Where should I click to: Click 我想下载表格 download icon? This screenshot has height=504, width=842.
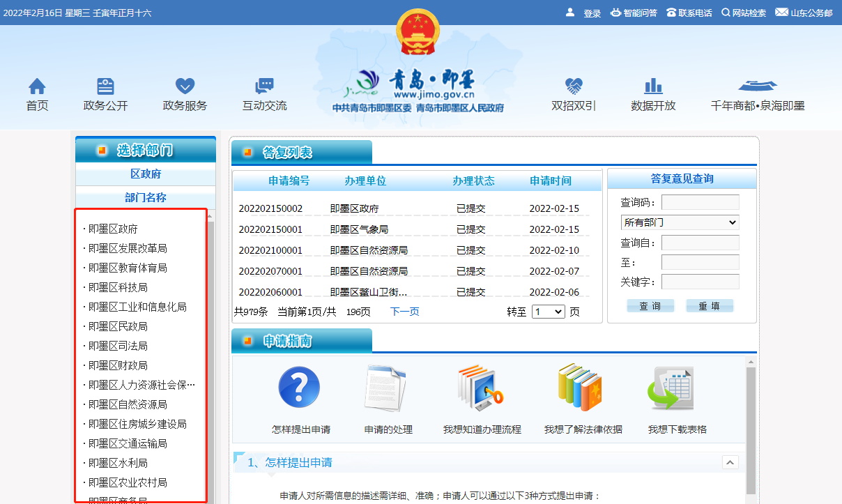pyautogui.click(x=670, y=388)
